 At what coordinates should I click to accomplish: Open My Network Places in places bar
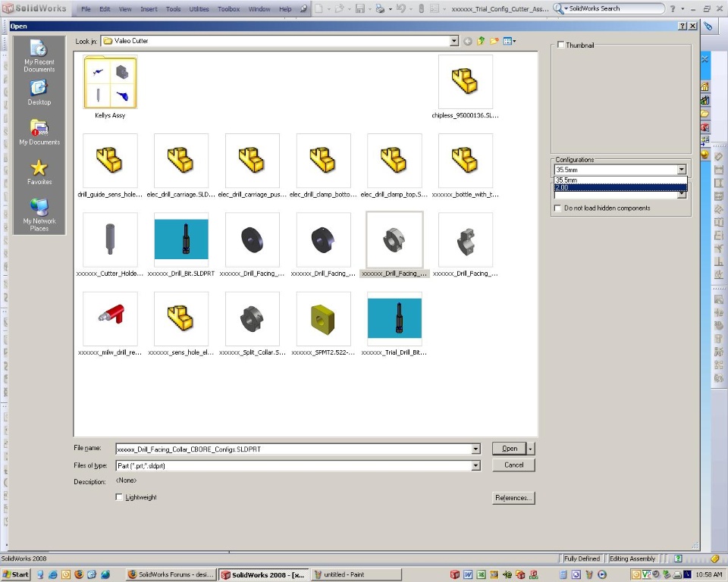coord(39,214)
